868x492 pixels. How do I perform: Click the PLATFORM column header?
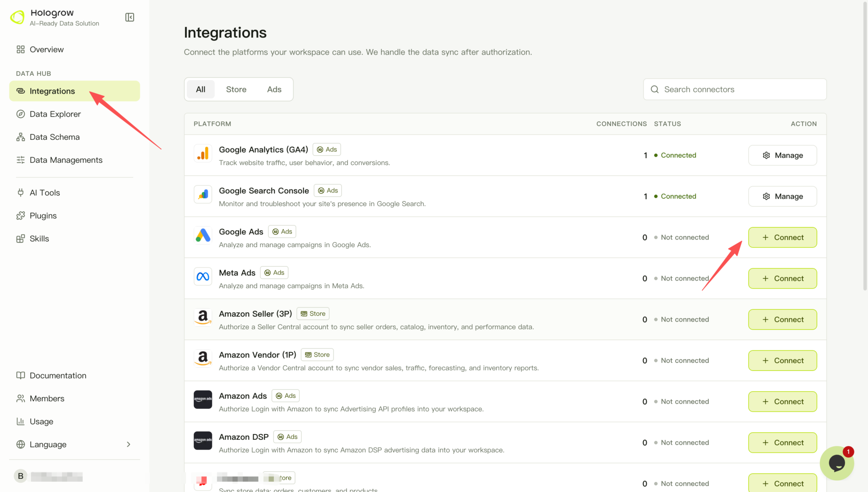(x=212, y=124)
